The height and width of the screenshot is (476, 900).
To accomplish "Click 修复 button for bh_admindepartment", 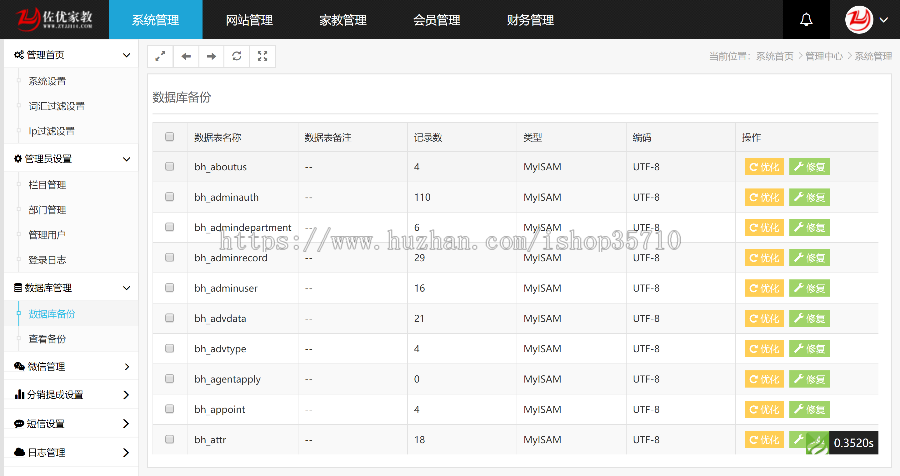I will click(809, 228).
